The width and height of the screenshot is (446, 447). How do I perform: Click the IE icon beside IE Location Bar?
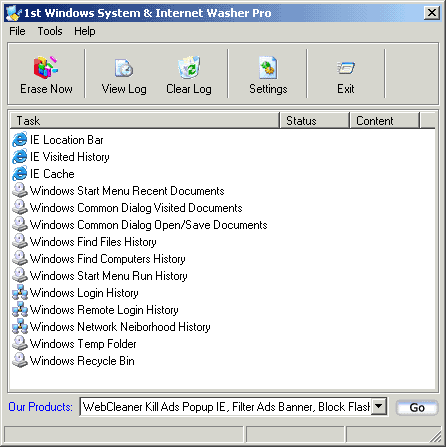(20, 139)
